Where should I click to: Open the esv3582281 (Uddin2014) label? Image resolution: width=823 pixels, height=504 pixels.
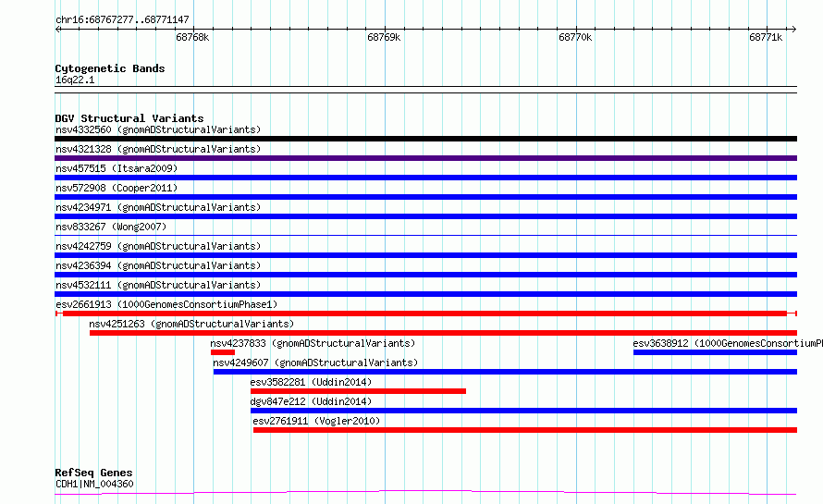click(311, 382)
